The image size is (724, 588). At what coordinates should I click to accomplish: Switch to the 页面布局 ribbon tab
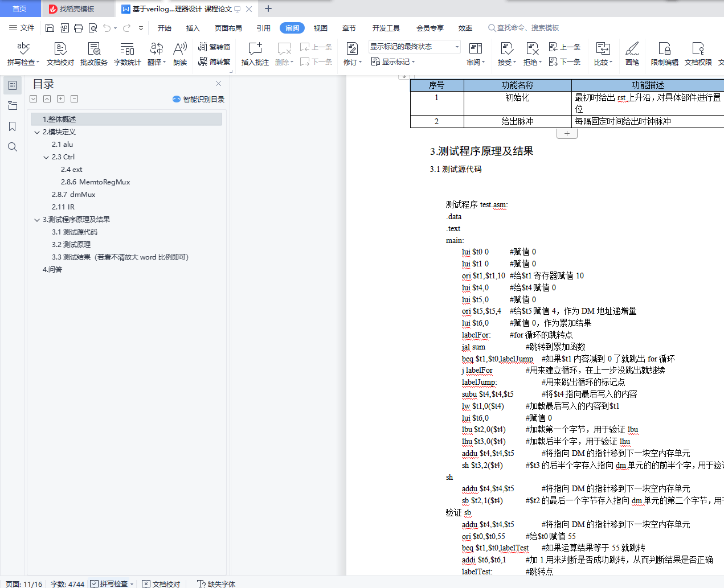click(228, 28)
